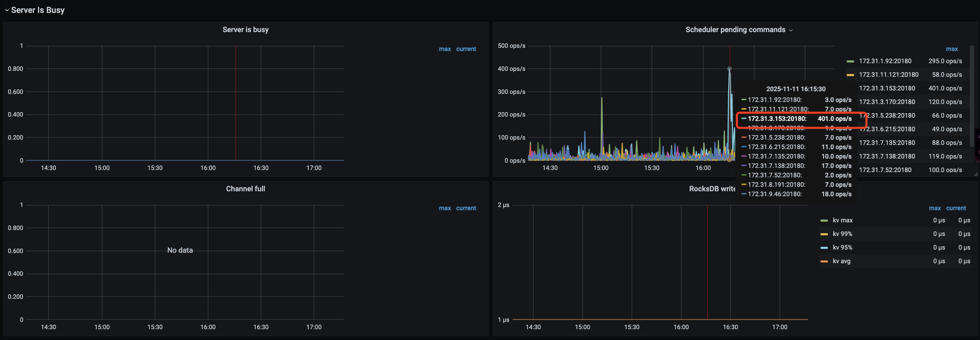The width and height of the screenshot is (980, 340).
Task: Toggle 172.31.7.138:20180 series visibility in legend
Action: (x=887, y=156)
